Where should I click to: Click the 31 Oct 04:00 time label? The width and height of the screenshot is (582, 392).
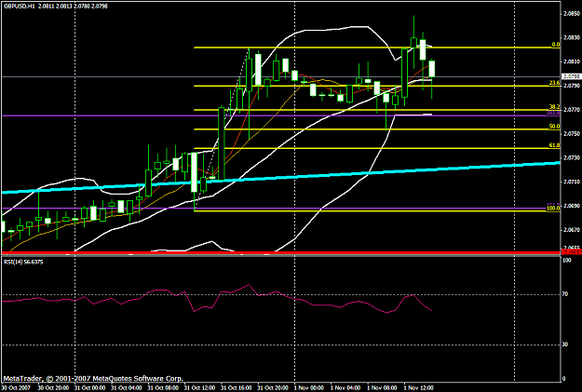coord(127,388)
